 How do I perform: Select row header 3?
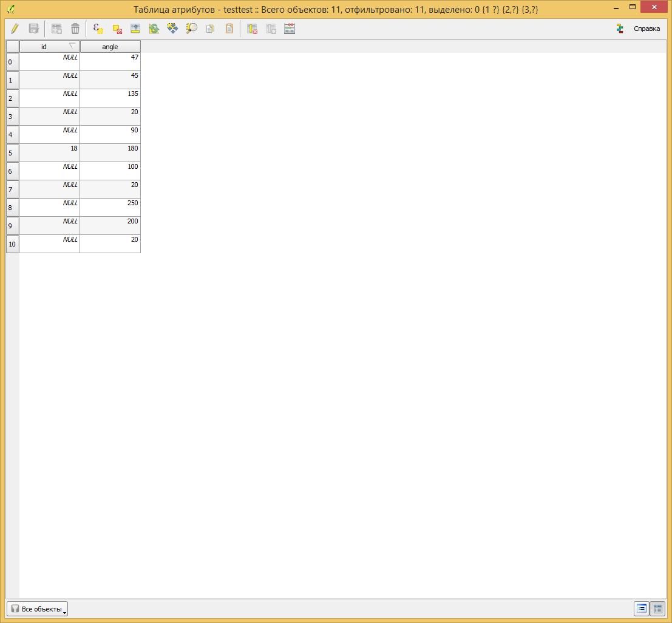13,117
